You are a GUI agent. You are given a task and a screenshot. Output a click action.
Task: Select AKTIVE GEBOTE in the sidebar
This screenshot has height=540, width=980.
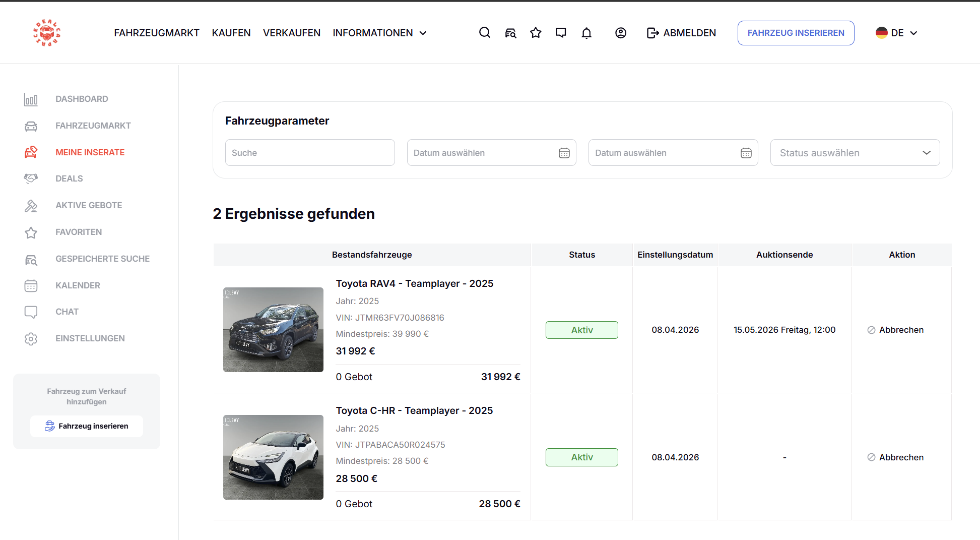(x=89, y=205)
